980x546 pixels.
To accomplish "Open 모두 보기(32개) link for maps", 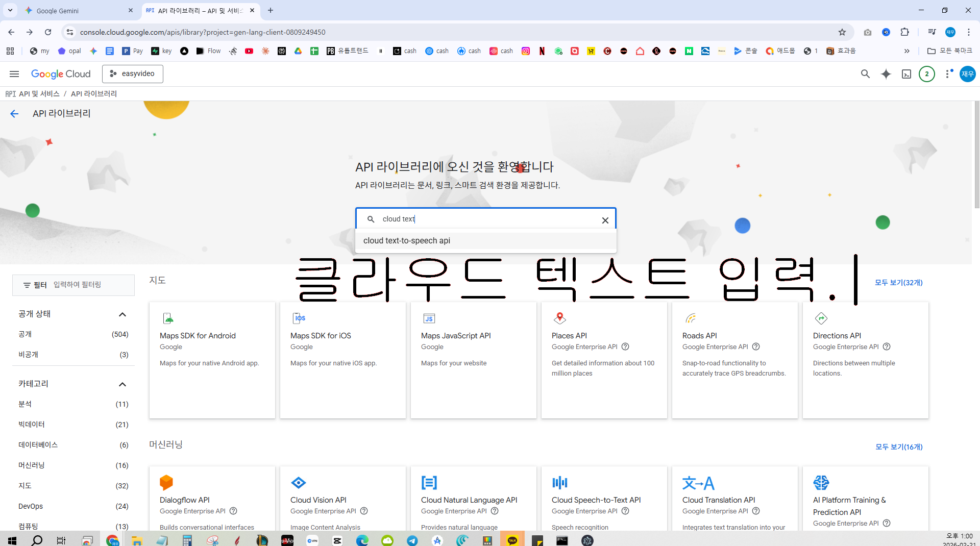I will [x=898, y=283].
